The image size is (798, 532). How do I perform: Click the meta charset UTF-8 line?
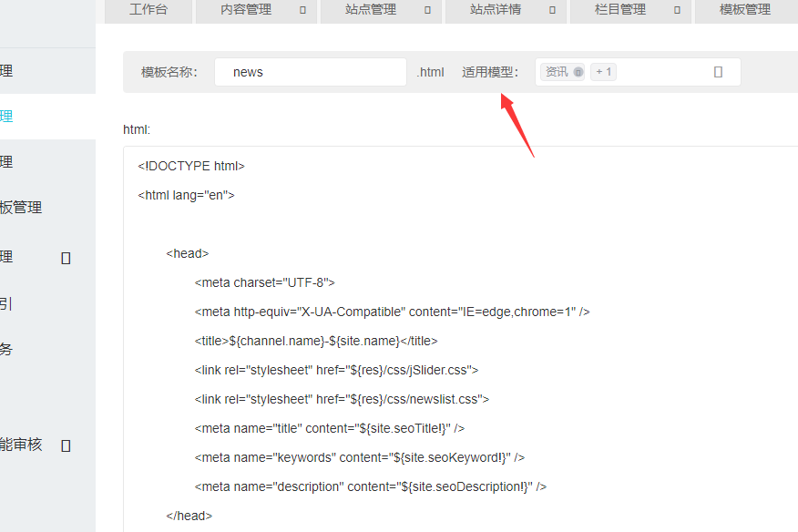point(265,282)
